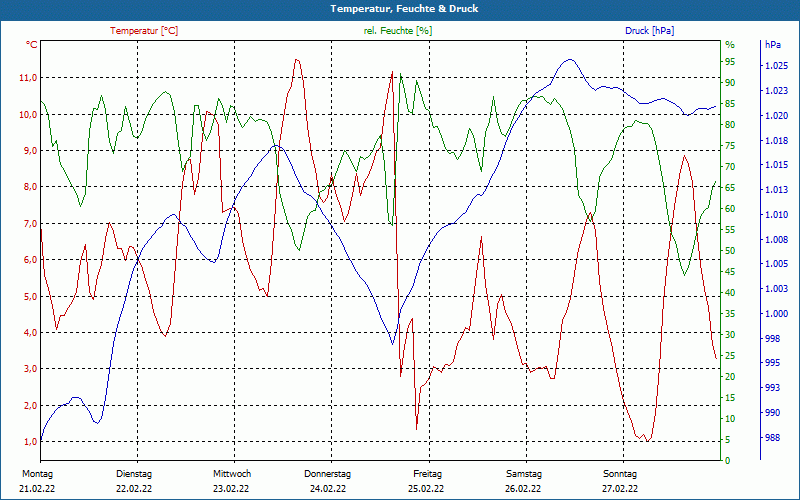Screen dimensions: 800x500
Task: Click "75" on the green humidity axis
Action: 730,145
